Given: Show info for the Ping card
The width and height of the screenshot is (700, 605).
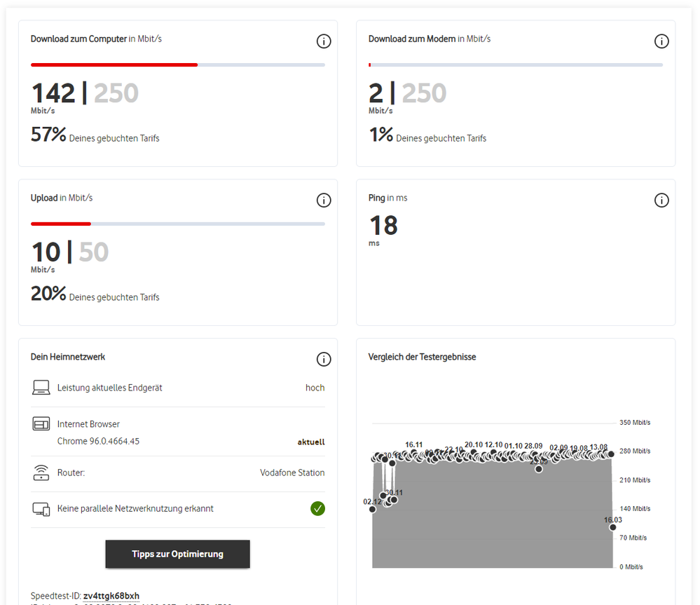Looking at the screenshot, I should click(x=661, y=200).
